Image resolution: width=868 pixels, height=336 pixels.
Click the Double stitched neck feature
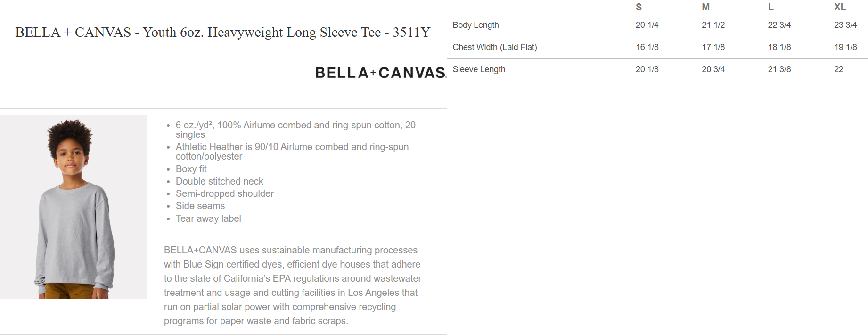(x=219, y=181)
